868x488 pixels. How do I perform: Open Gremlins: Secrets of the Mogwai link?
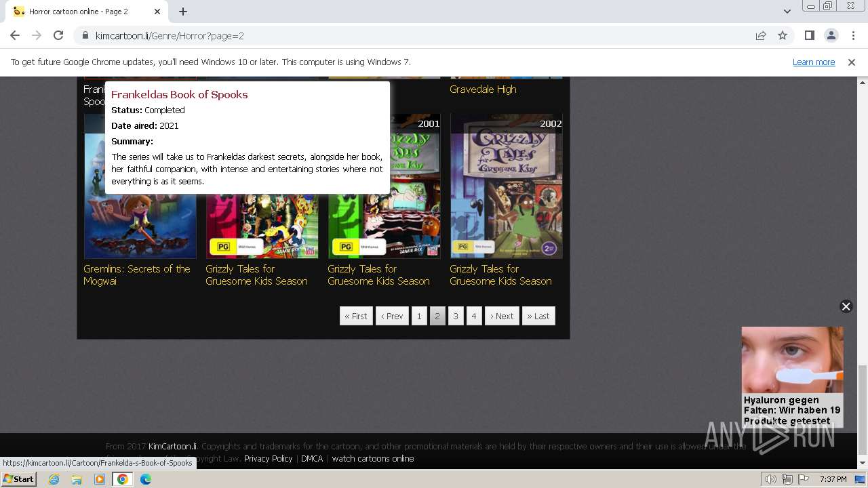tap(137, 274)
